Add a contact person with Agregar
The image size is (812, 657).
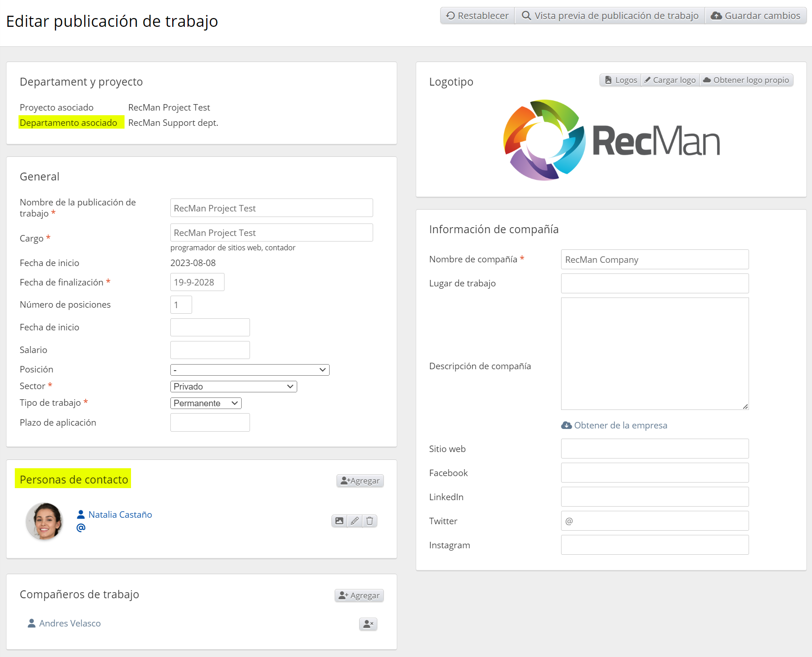pos(360,481)
